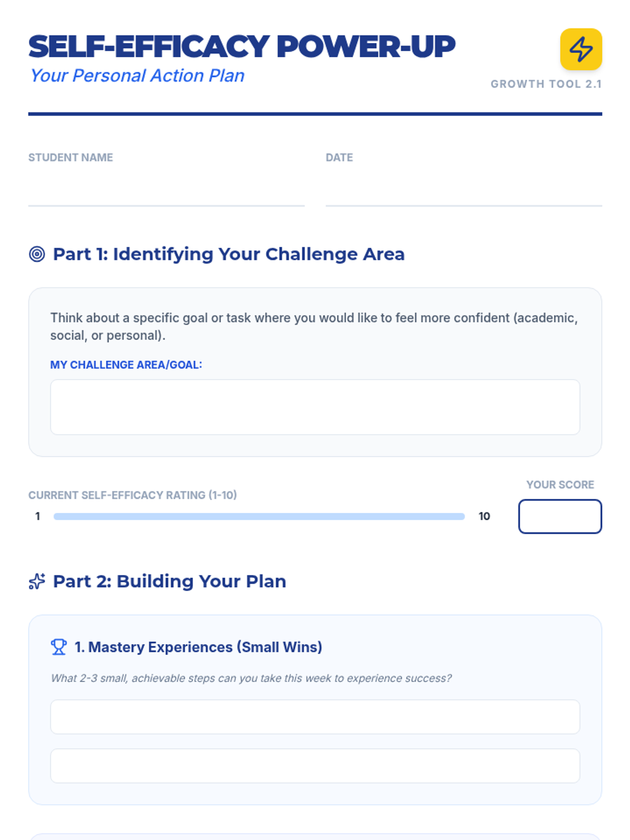Click the Growth Tool 2.1 label
This screenshot has width=630, height=840.
(x=546, y=84)
